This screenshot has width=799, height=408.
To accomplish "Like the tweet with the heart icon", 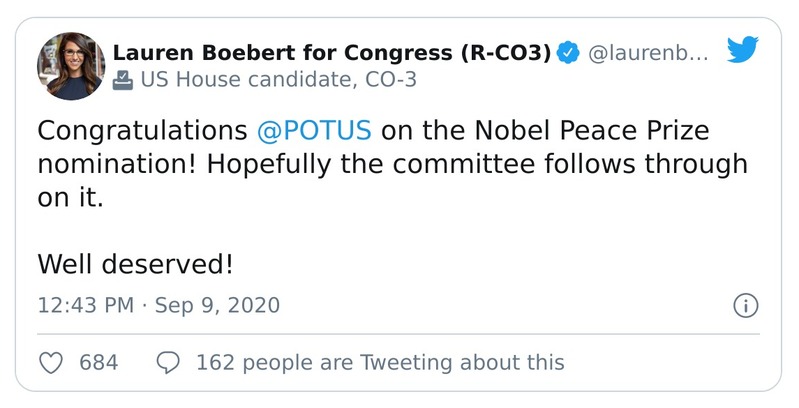I will tap(51, 362).
